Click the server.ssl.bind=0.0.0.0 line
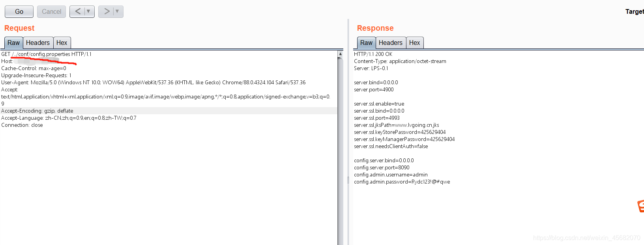 tap(379, 111)
